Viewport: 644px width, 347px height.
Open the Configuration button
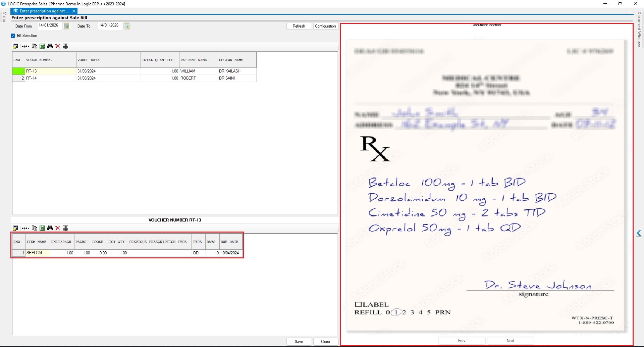tap(325, 26)
